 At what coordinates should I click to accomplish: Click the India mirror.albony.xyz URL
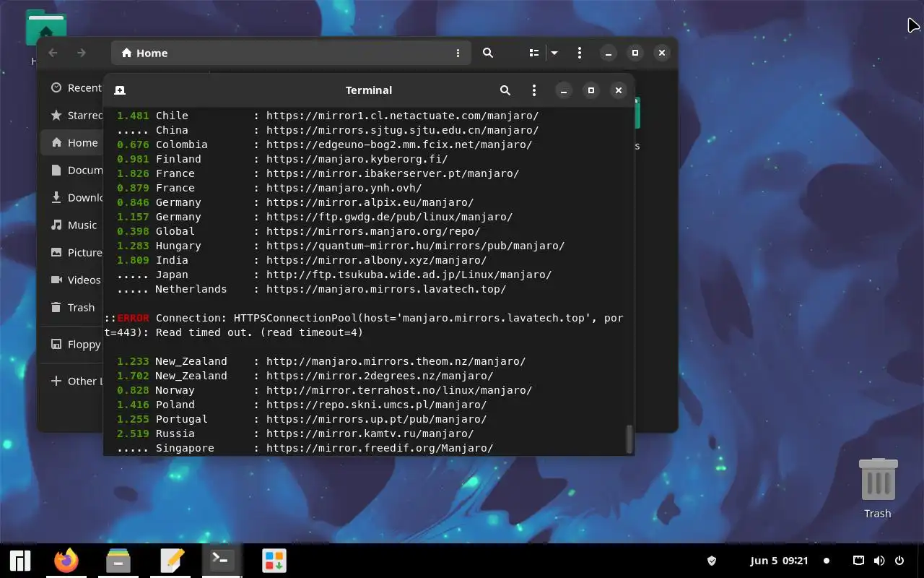pyautogui.click(x=376, y=260)
